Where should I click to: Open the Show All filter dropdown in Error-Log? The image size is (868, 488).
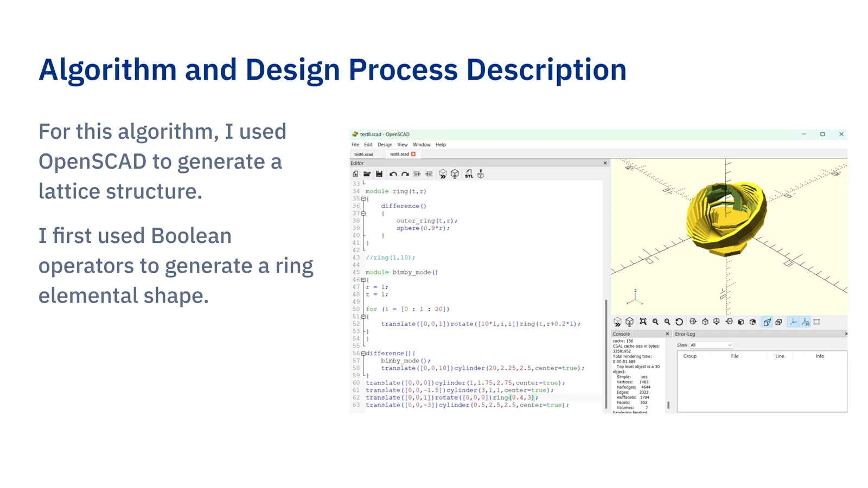(711, 345)
